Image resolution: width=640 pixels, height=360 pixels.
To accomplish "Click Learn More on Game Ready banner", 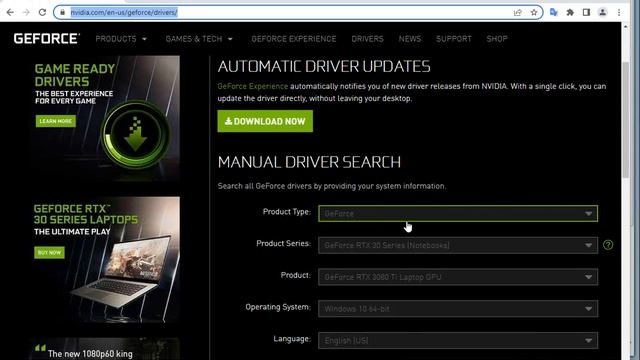I will coord(56,121).
